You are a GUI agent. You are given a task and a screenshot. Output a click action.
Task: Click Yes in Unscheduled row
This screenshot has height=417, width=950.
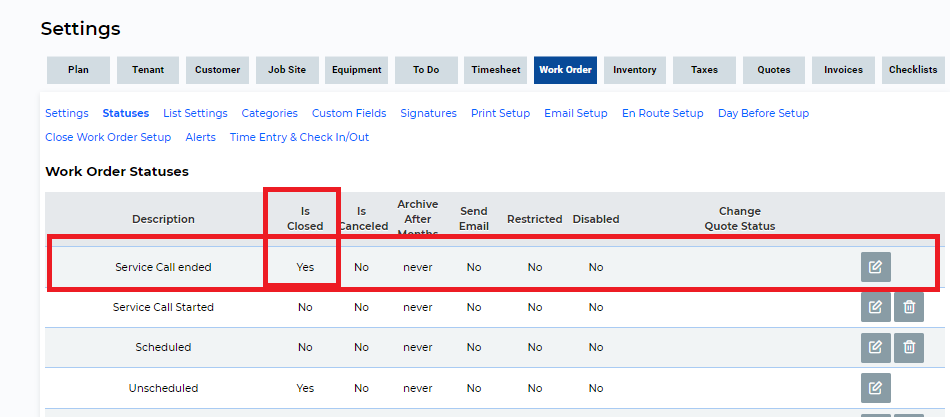[x=305, y=388]
